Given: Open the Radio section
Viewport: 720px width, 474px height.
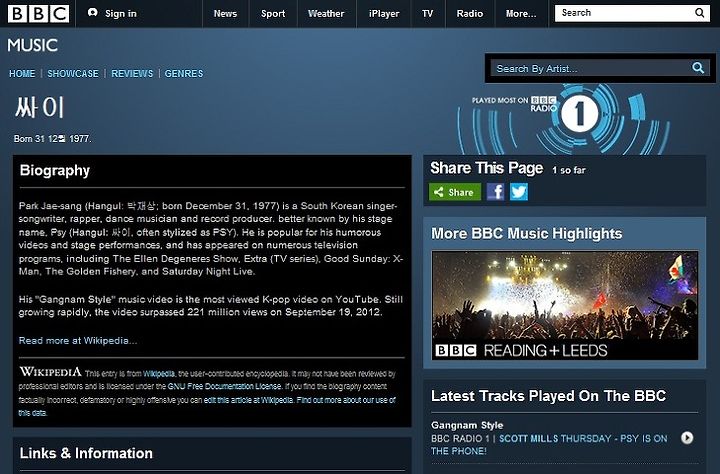Looking at the screenshot, I should tap(470, 14).
